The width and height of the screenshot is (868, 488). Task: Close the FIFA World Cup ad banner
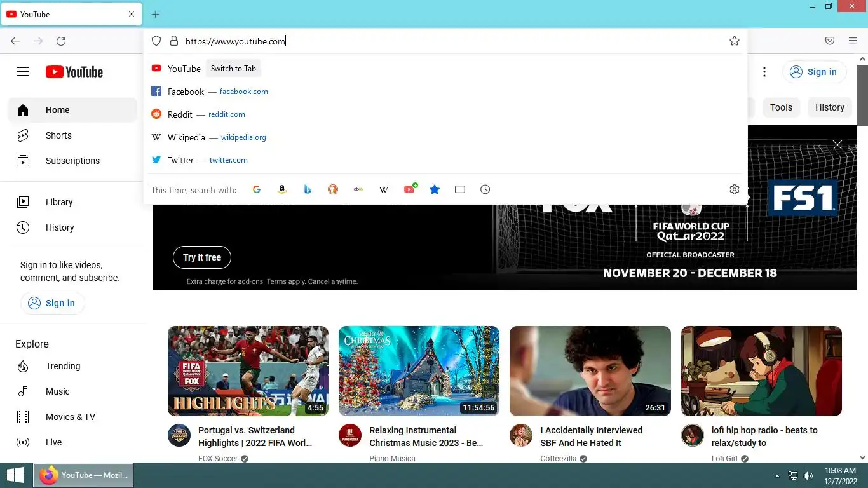pyautogui.click(x=837, y=145)
